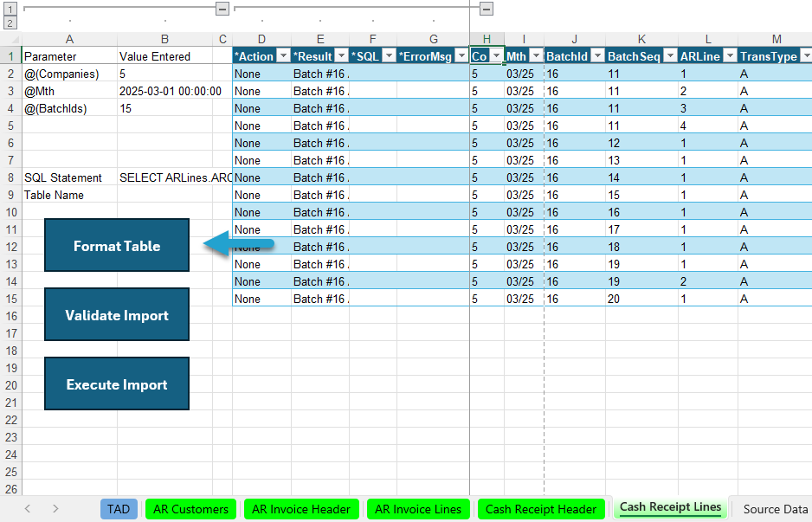The width and height of the screenshot is (812, 522).
Task: Select outline level 1 button
Action: pyautogui.click(x=10, y=9)
